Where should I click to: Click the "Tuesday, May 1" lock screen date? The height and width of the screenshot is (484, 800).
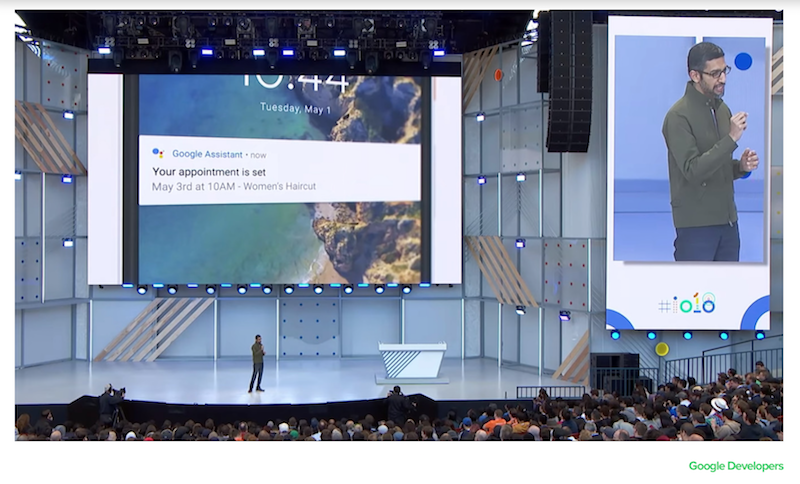pyautogui.click(x=295, y=108)
